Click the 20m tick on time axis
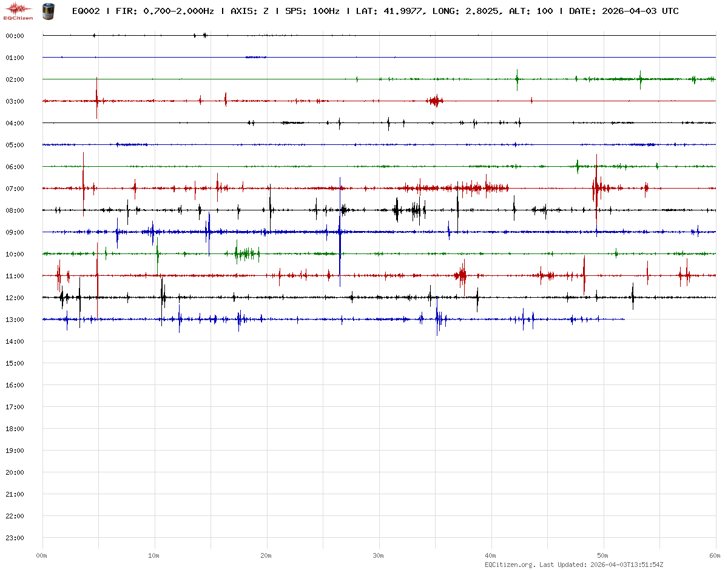The height and width of the screenshot is (570, 728). 266,555
